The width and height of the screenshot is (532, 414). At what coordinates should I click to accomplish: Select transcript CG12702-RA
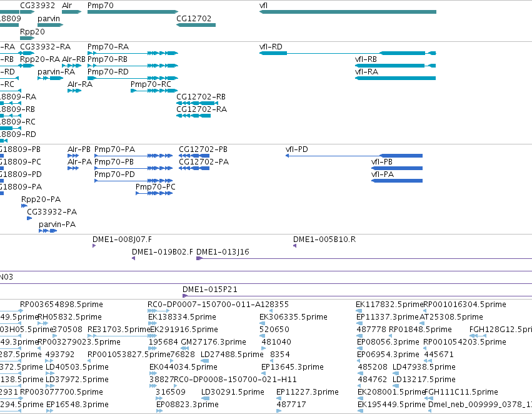click(x=193, y=116)
